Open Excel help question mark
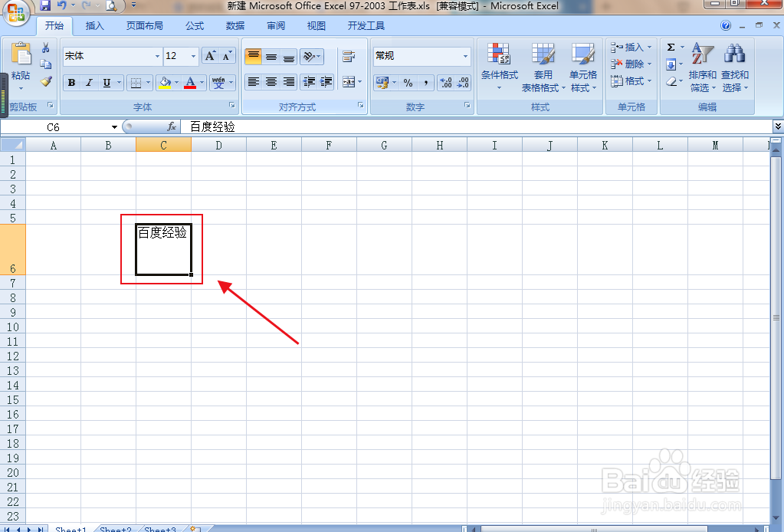784x532 pixels. click(x=726, y=25)
